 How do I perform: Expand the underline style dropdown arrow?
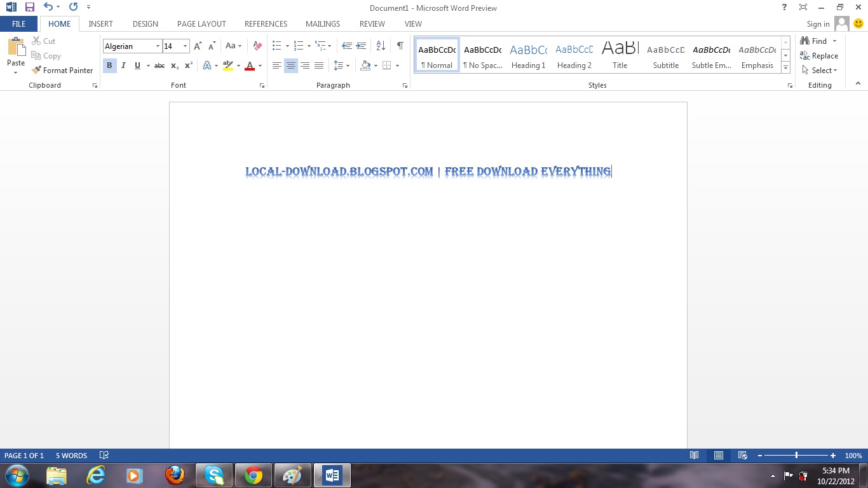pos(148,65)
